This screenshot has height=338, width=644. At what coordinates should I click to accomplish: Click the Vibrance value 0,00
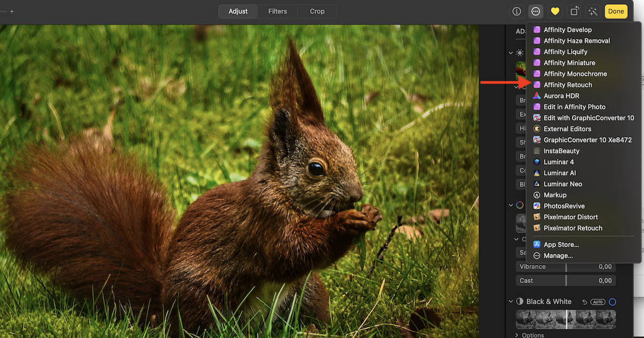click(605, 267)
